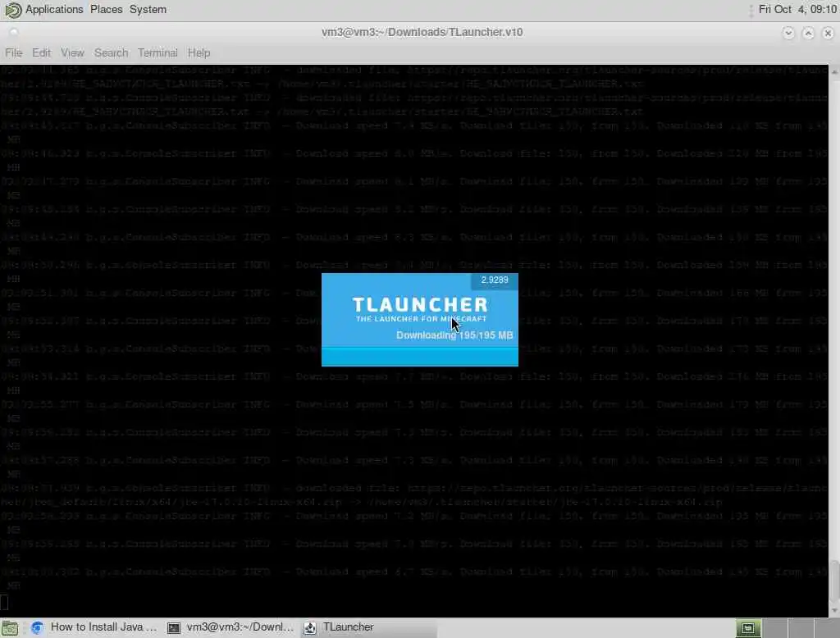Open the terminal Edit menu
This screenshot has height=638, width=840.
click(x=41, y=52)
